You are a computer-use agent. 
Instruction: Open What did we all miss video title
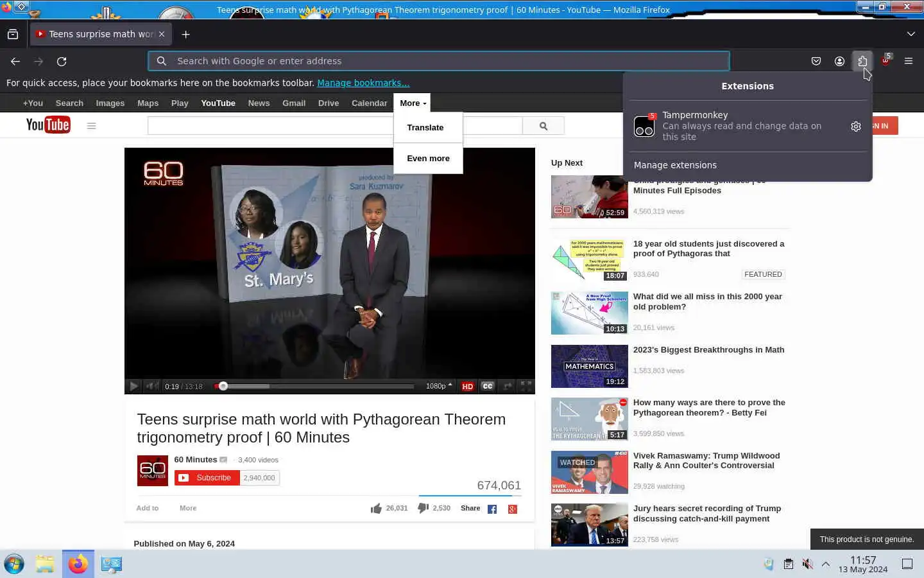pyautogui.click(x=708, y=302)
